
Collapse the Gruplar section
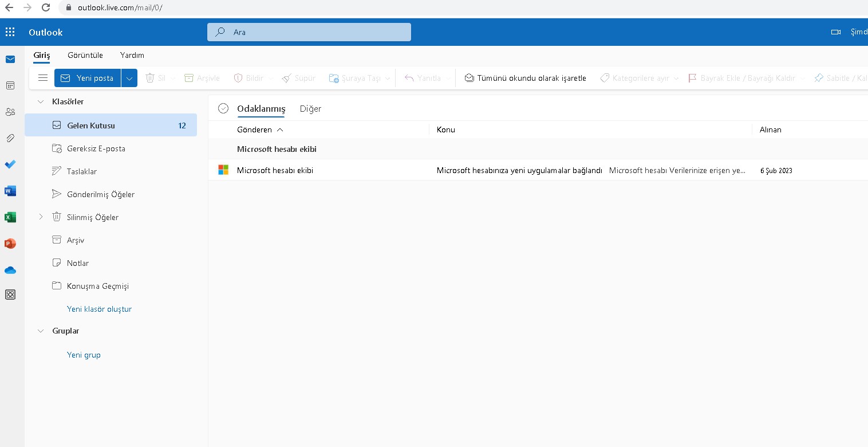click(40, 331)
